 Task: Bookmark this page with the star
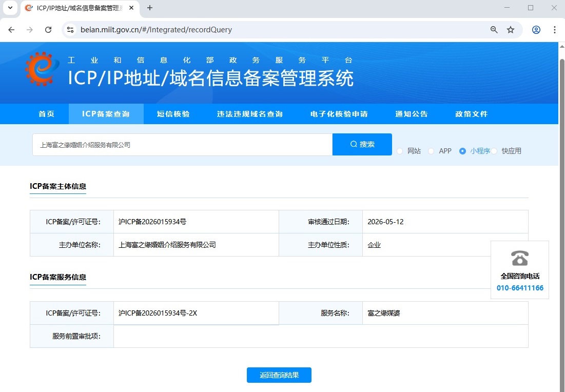coord(511,30)
